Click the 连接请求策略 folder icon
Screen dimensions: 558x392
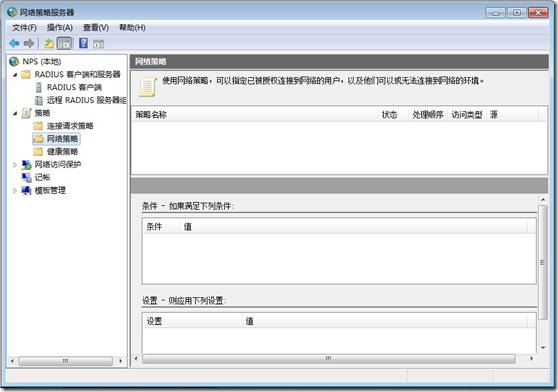[38, 126]
